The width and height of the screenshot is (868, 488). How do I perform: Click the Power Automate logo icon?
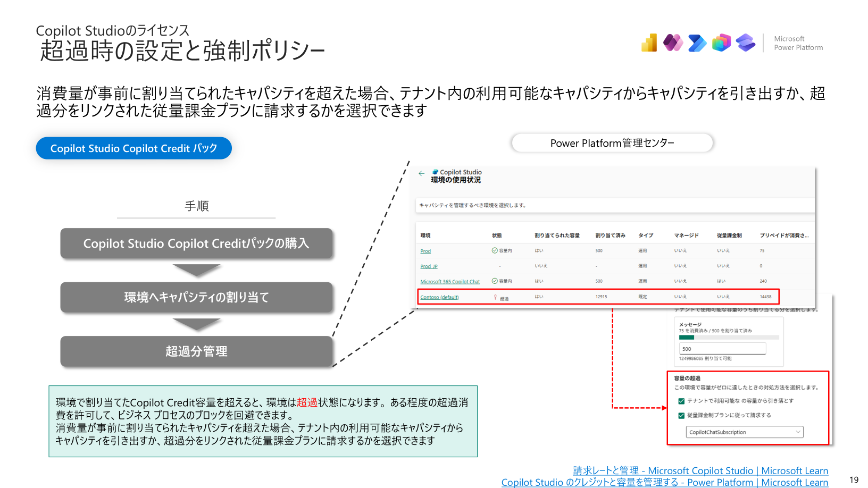click(x=697, y=43)
